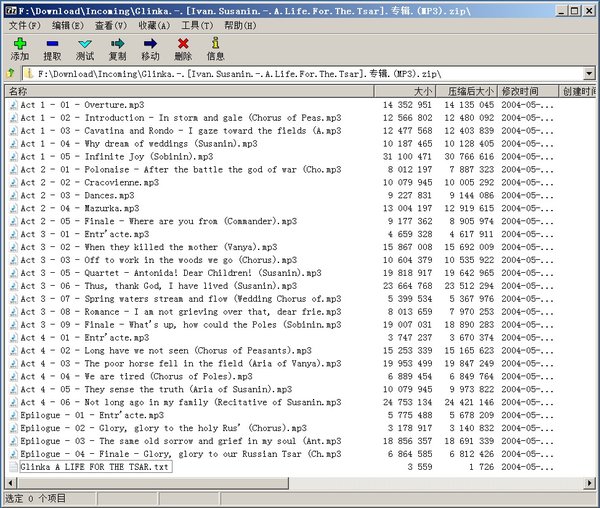The image size is (600, 508).
Task: Click in the archive path address field
Action: 300,74
